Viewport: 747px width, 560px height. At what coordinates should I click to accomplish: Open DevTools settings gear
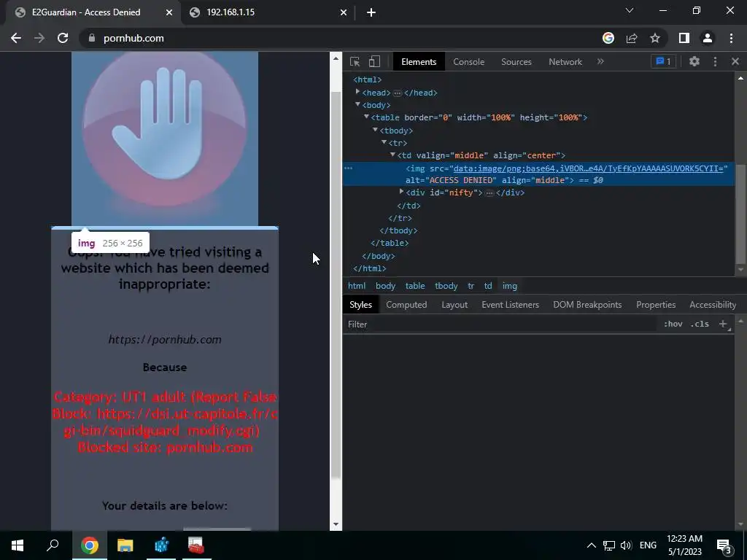(694, 61)
